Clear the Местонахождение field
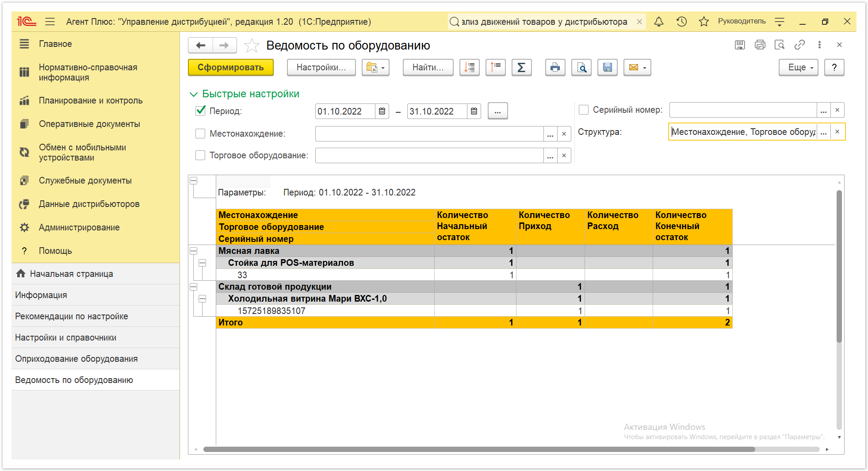 (x=564, y=134)
